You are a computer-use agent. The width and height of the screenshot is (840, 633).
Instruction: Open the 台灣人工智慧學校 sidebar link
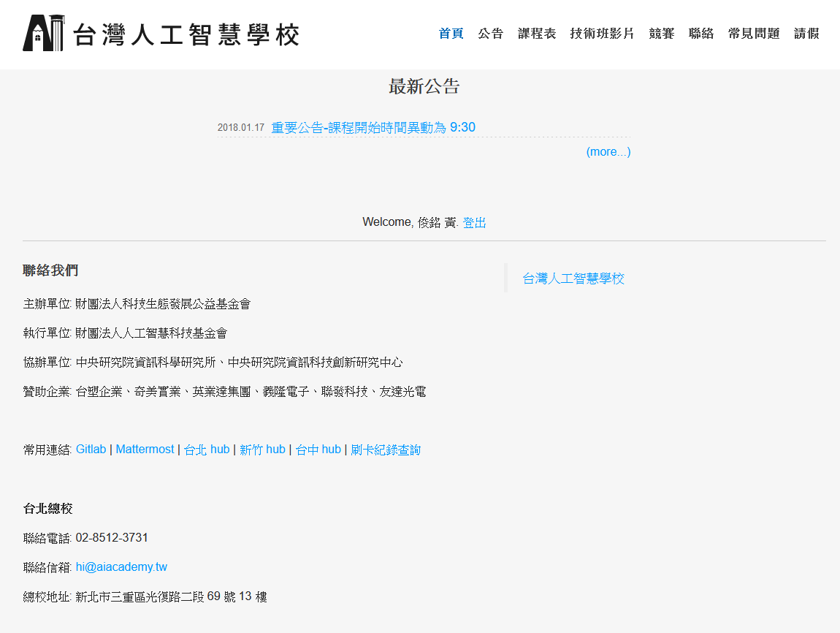pyautogui.click(x=573, y=278)
